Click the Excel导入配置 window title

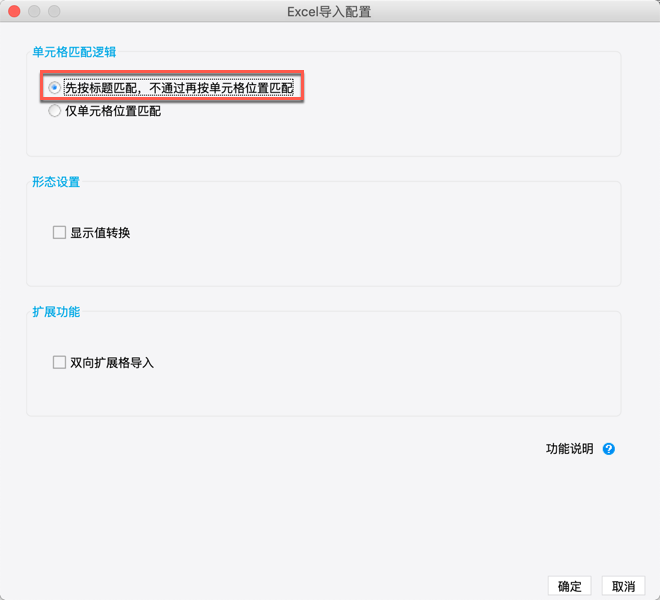tap(329, 12)
